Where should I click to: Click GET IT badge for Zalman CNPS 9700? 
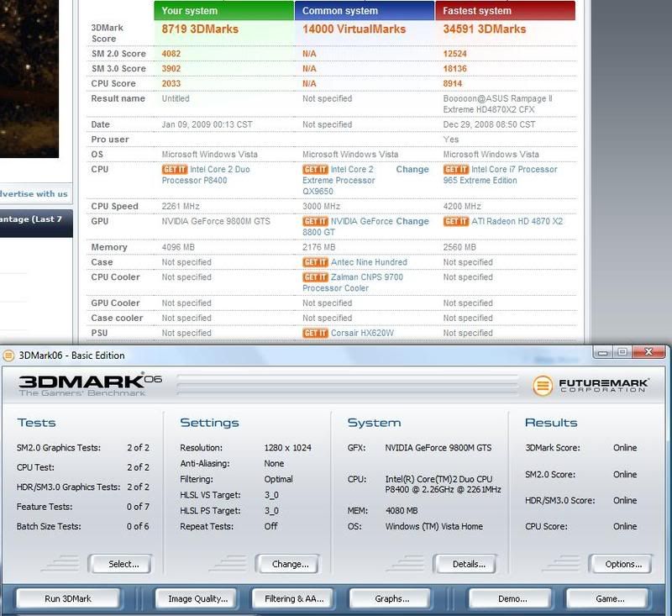pos(315,277)
